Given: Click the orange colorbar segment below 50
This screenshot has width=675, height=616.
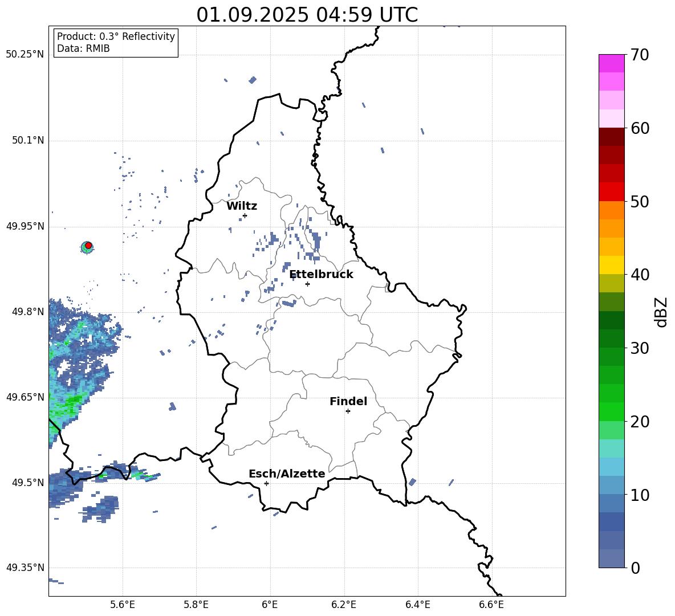Looking at the screenshot, I should [x=611, y=210].
